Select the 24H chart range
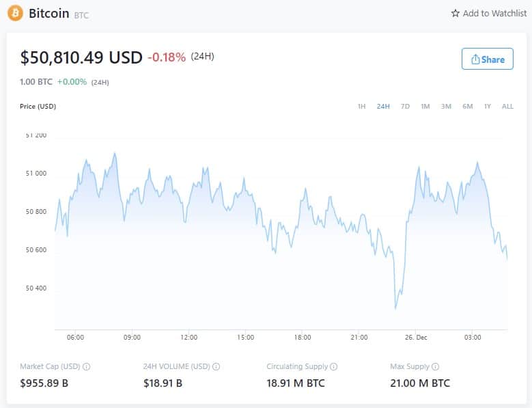532x408 pixels. 383,106
